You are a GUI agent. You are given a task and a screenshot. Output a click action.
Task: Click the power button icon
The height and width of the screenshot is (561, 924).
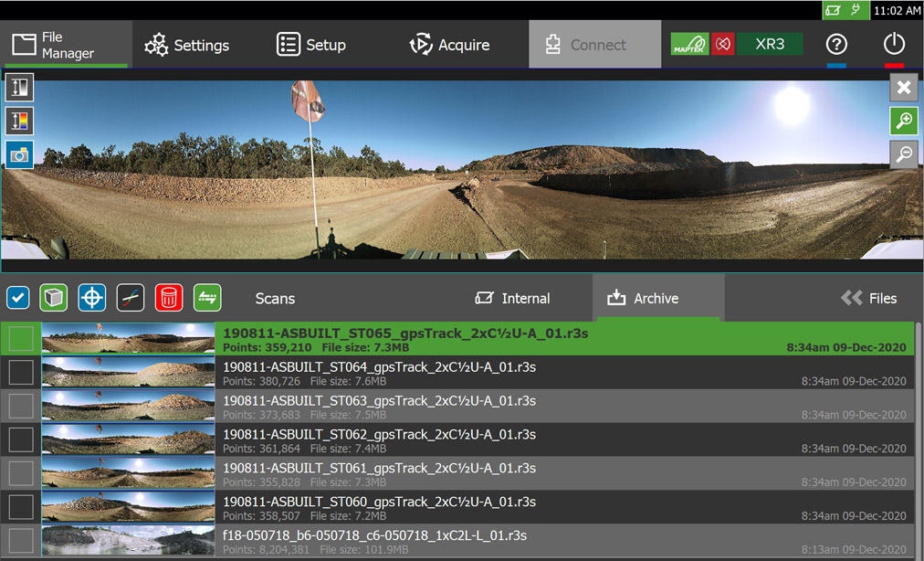[894, 44]
